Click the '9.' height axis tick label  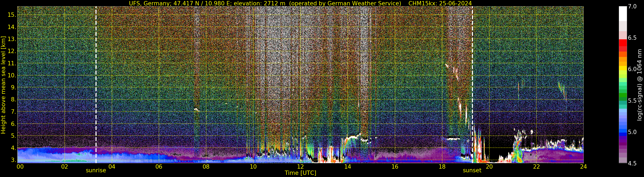[14, 88]
